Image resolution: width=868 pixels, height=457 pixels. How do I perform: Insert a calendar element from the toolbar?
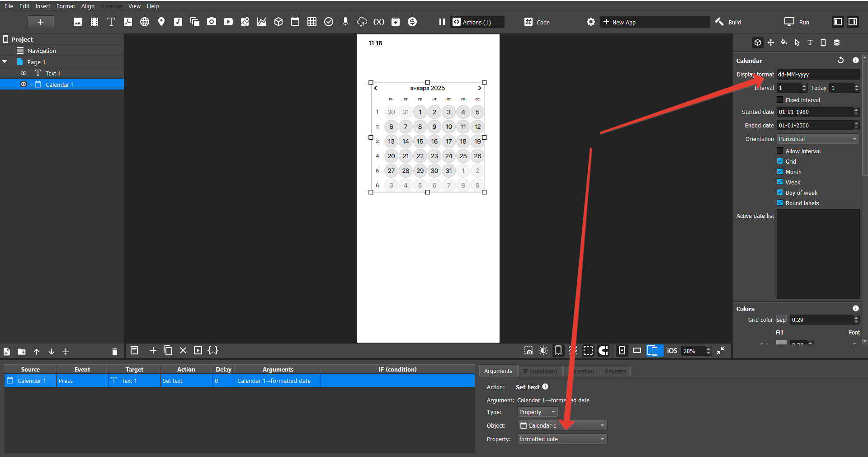[295, 22]
